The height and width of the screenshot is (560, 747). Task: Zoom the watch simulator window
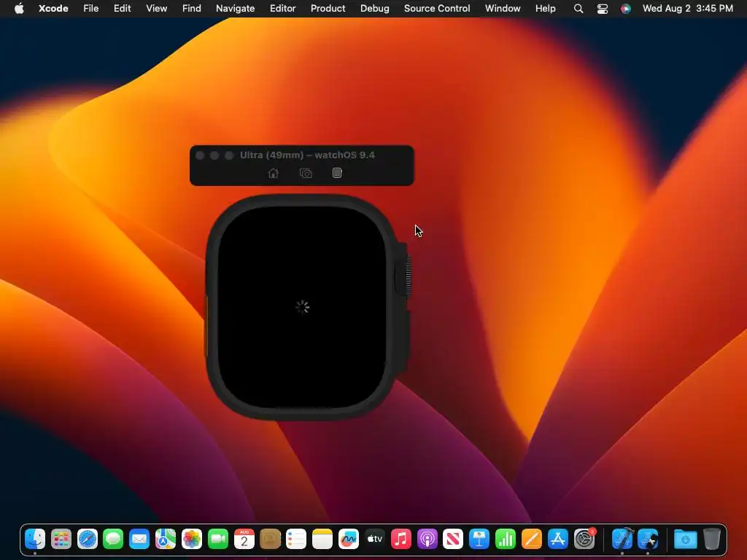click(229, 155)
